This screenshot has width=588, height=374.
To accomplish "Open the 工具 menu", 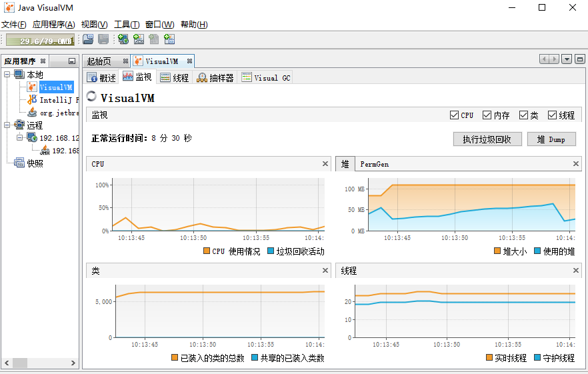I will pos(127,25).
